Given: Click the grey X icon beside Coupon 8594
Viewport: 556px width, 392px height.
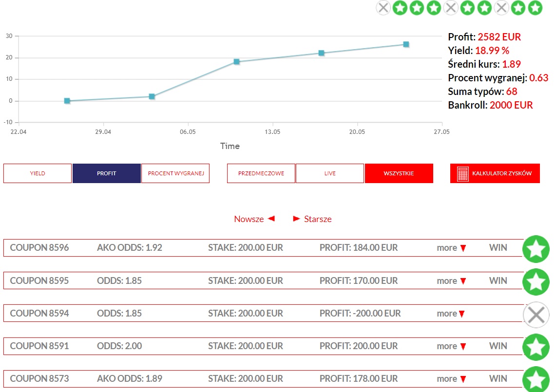Looking at the screenshot, I should click(x=536, y=315).
